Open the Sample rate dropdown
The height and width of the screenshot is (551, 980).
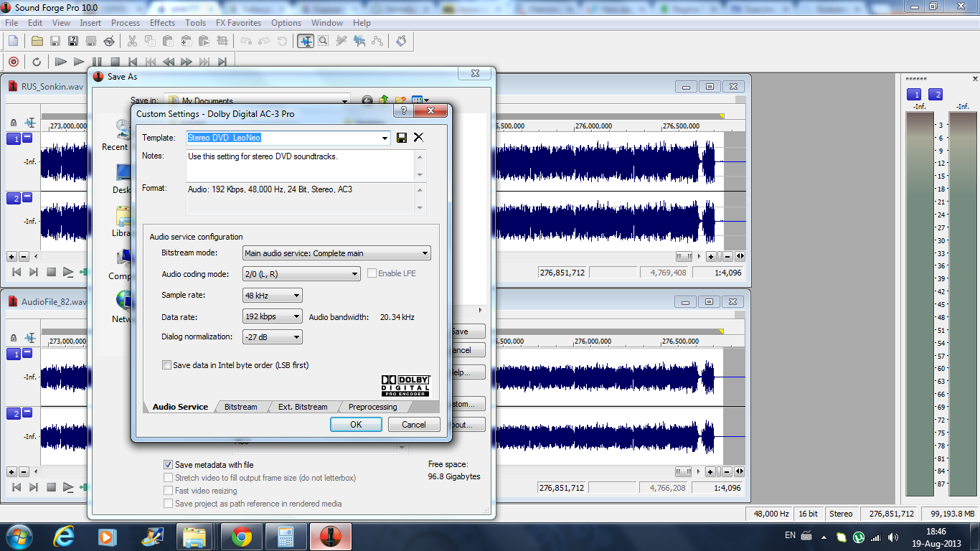point(296,296)
